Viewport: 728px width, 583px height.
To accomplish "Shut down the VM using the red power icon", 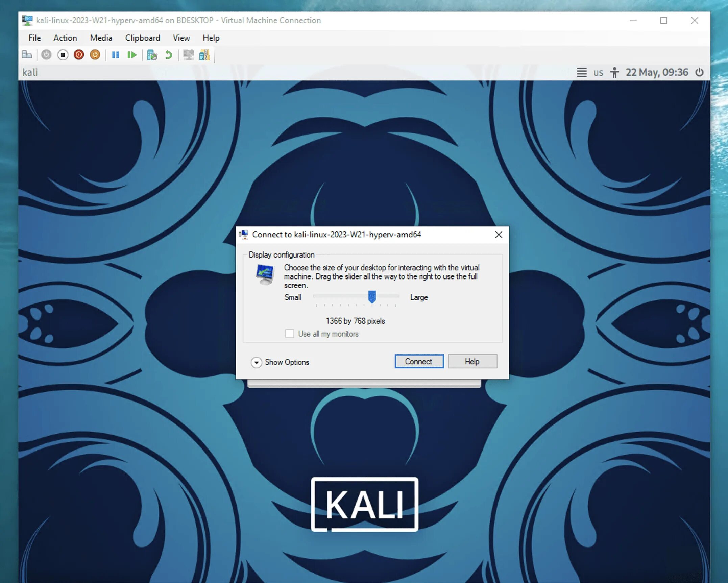I will pyautogui.click(x=79, y=55).
